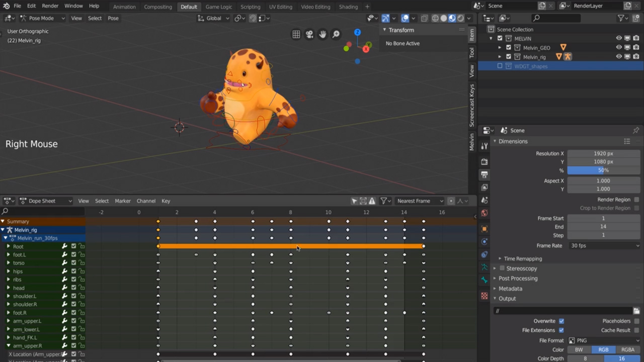Toggle the Overwrite checkbox
Viewport: 644px width, 362px height.
tap(561, 321)
